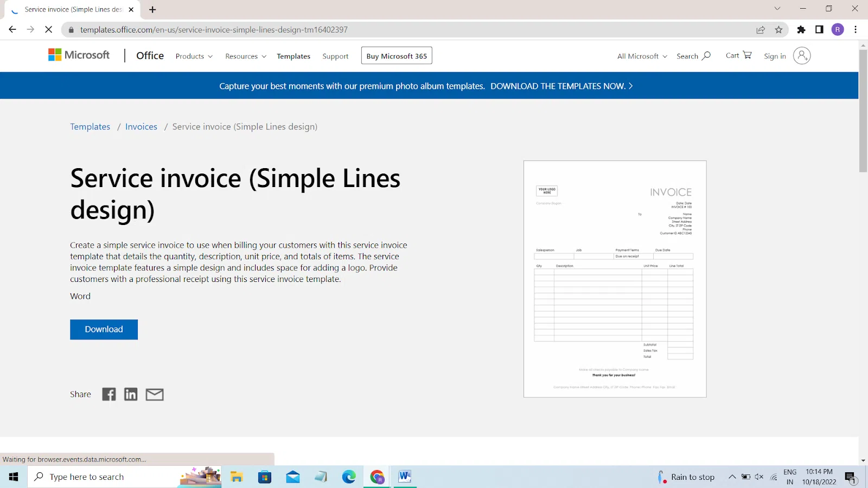Click the Sign in account avatar icon
The width and height of the screenshot is (868, 488).
click(x=802, y=56)
